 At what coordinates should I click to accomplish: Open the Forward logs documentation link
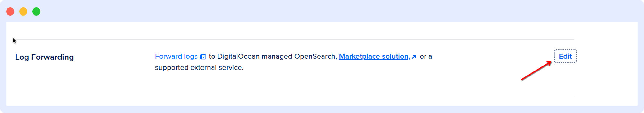click(x=176, y=56)
